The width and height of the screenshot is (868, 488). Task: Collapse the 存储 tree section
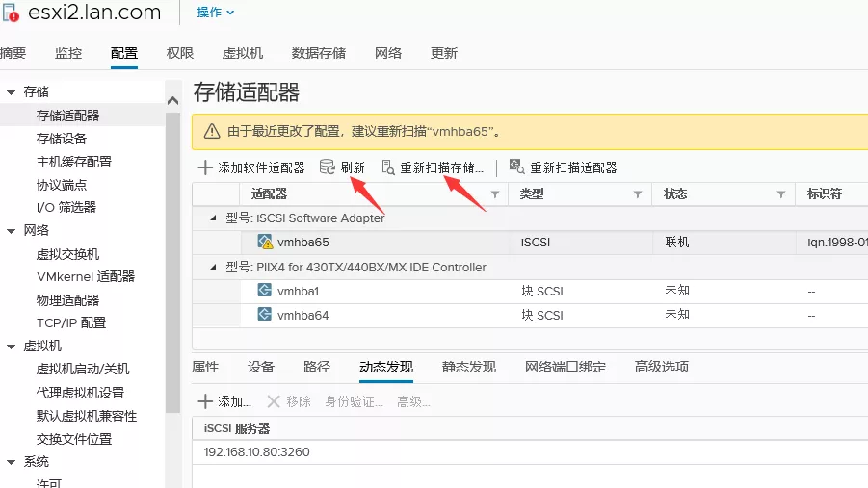tap(12, 92)
